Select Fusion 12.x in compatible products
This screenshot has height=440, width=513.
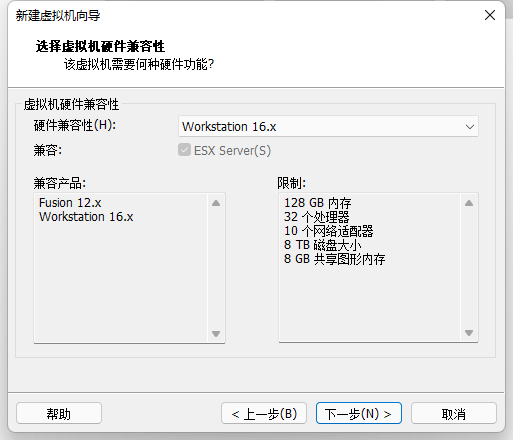pos(70,203)
